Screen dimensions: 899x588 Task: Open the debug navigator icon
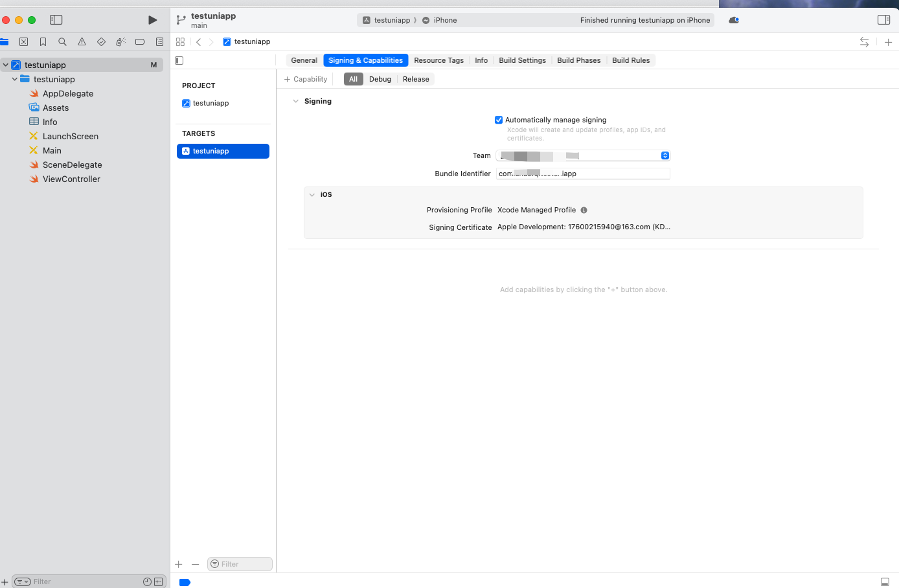(x=120, y=42)
